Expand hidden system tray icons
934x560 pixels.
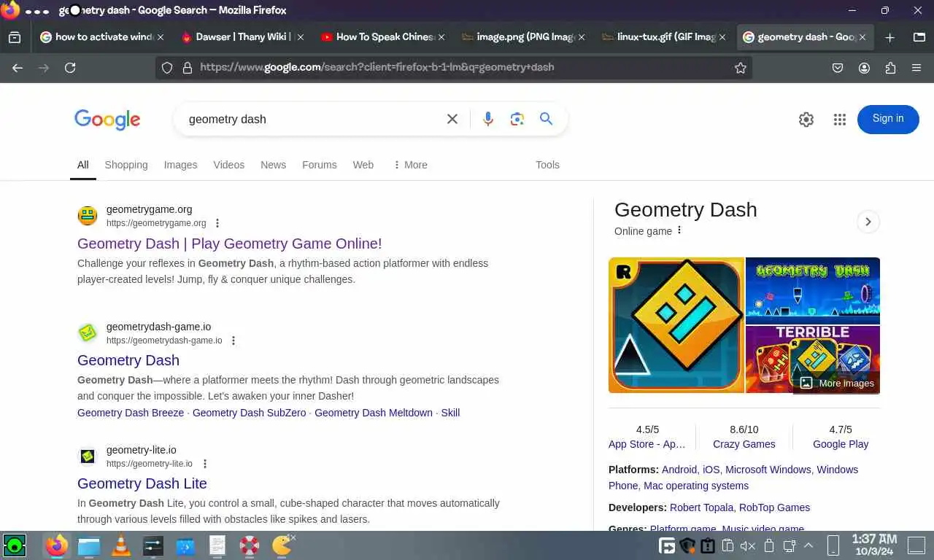(x=808, y=545)
